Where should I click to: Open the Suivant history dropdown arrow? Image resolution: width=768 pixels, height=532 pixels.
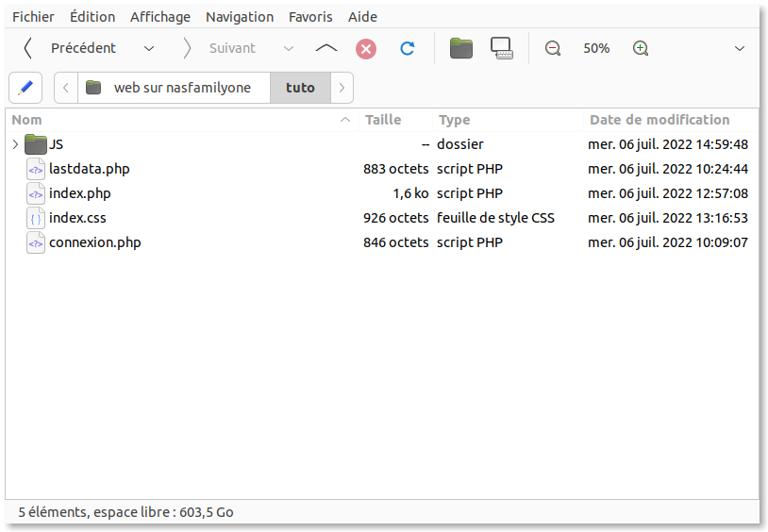click(289, 48)
